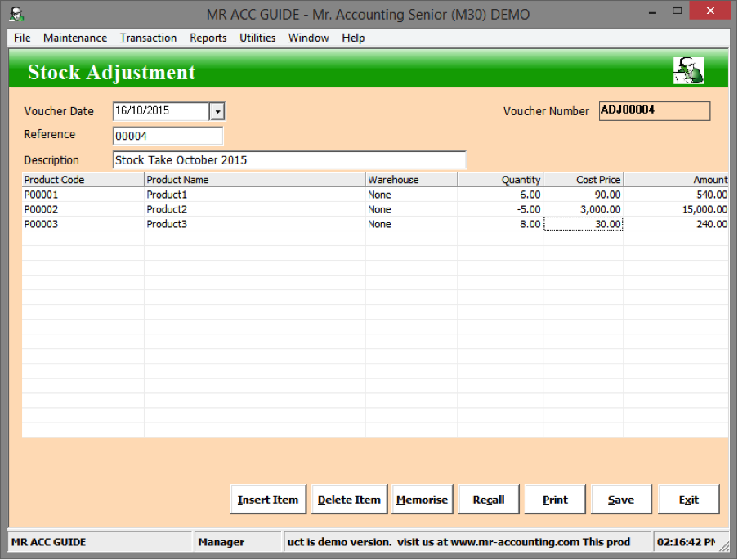Open the Window menu
Viewport: 738px width, 560px height.
309,38
